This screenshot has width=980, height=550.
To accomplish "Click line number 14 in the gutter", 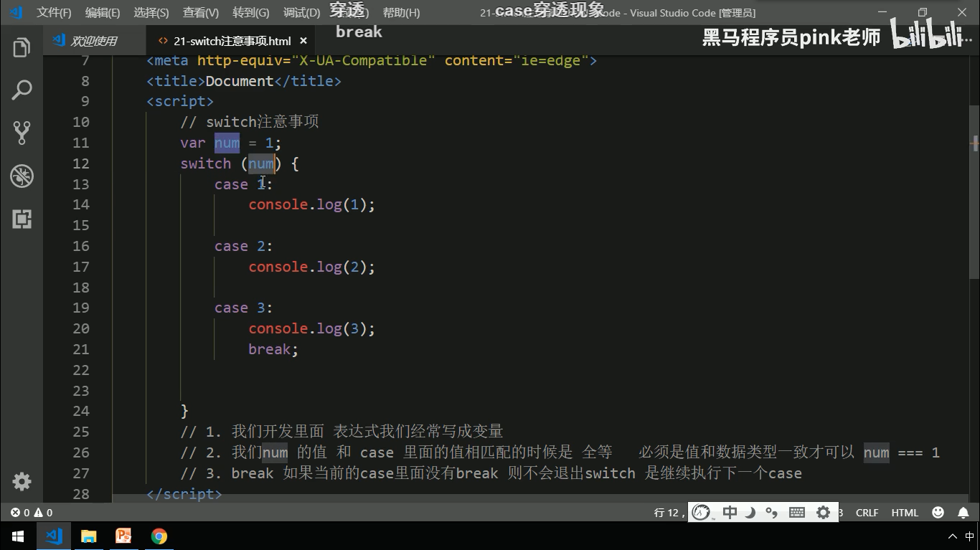I will click(x=81, y=204).
